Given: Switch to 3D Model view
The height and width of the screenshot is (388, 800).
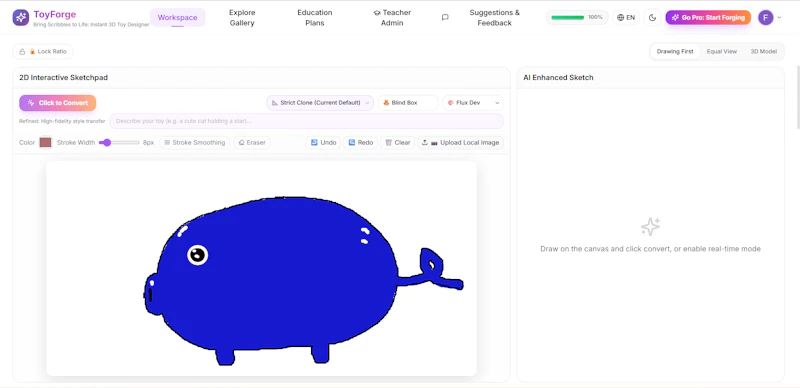Looking at the screenshot, I should (763, 52).
